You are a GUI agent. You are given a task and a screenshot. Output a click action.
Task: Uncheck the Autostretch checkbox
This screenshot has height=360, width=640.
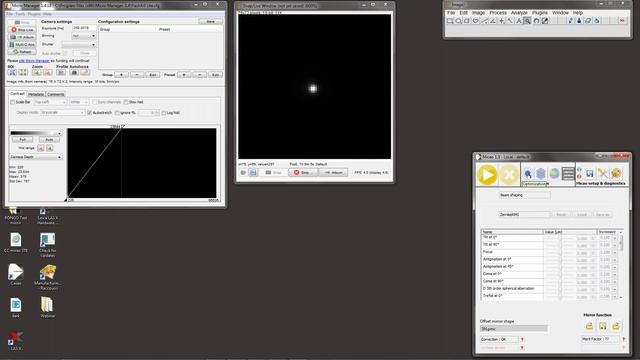(x=90, y=113)
